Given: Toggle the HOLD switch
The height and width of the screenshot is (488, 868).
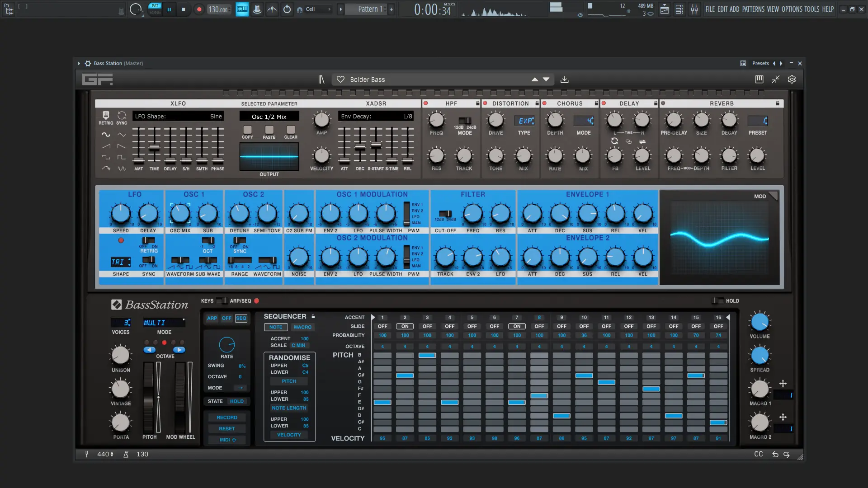Looking at the screenshot, I should 717,301.
